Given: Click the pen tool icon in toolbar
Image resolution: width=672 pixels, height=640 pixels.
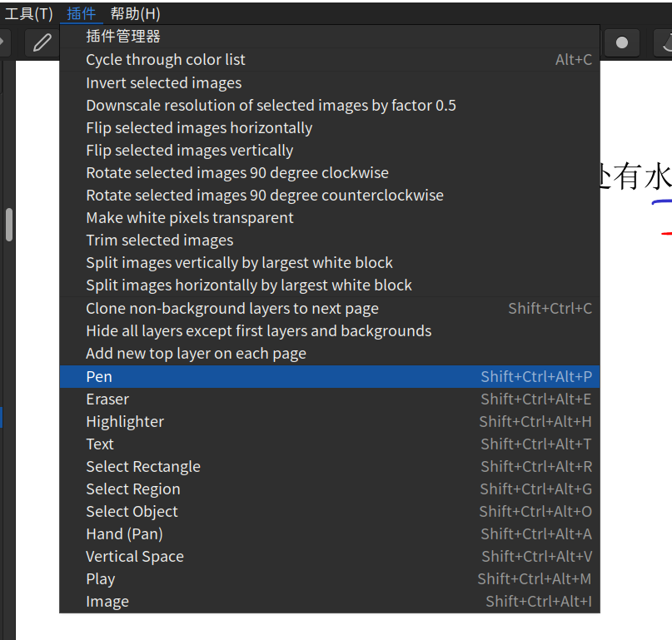Looking at the screenshot, I should [x=42, y=42].
